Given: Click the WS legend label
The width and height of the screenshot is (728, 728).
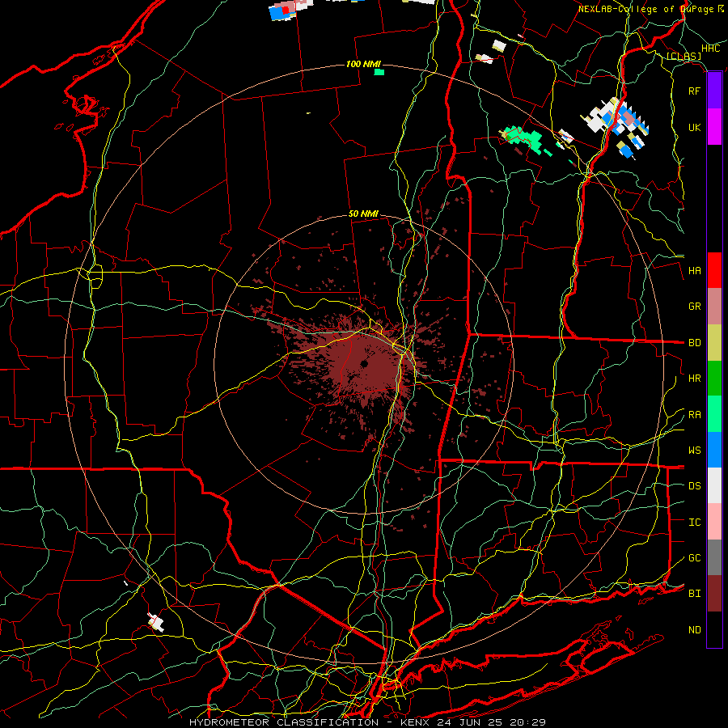Looking at the screenshot, I should pos(694,451).
